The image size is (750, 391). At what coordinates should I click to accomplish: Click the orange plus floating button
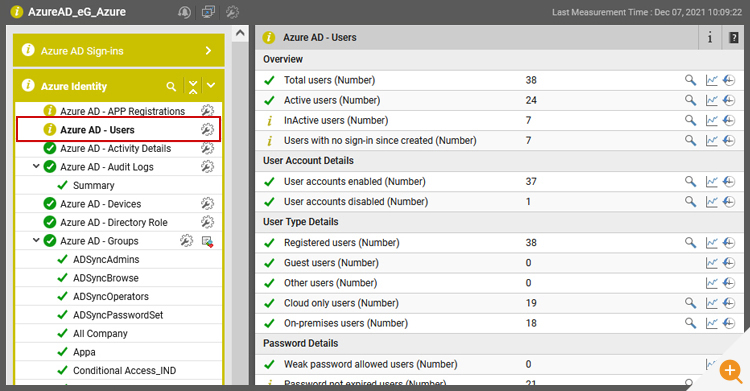tap(730, 370)
